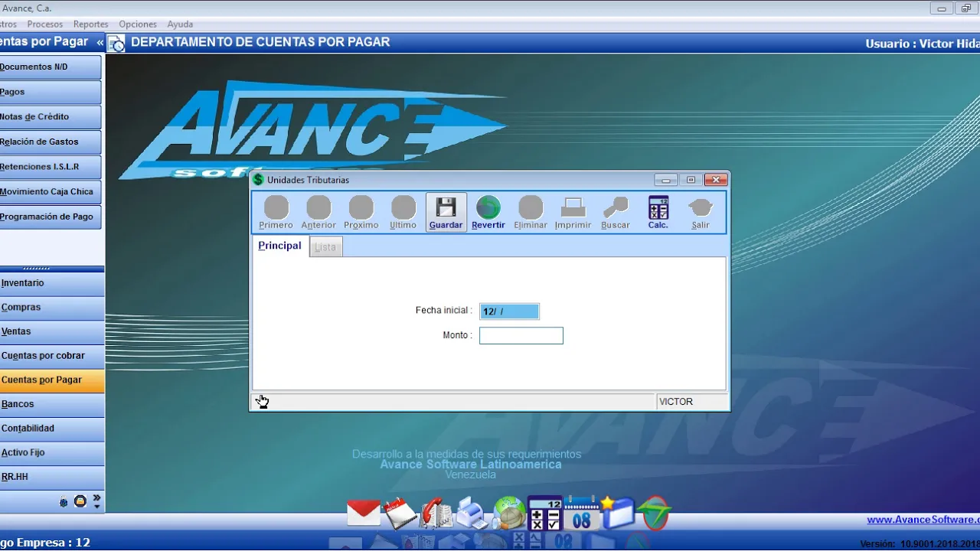Open Retenciones I.S.L.R

pyautogui.click(x=51, y=167)
